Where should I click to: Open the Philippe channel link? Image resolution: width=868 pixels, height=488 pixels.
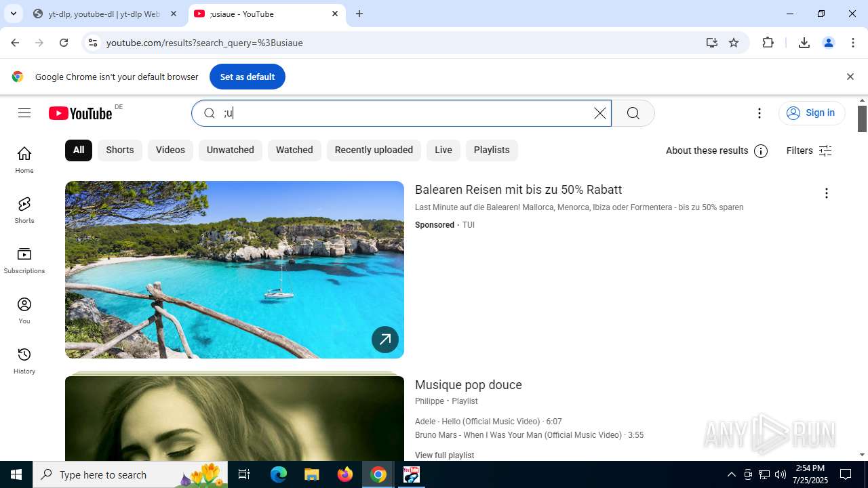pos(429,401)
